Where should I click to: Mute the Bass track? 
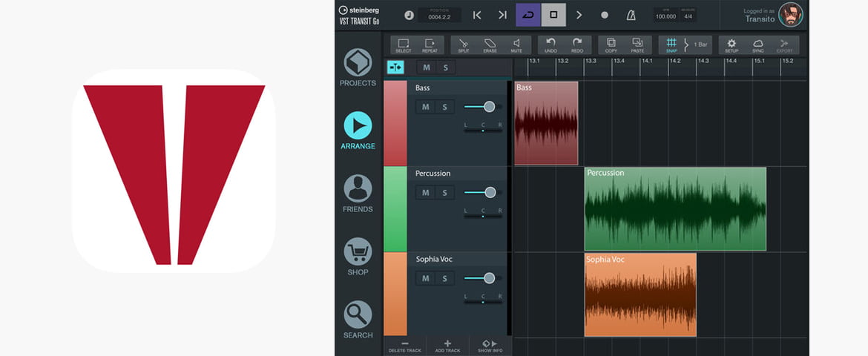coord(425,107)
